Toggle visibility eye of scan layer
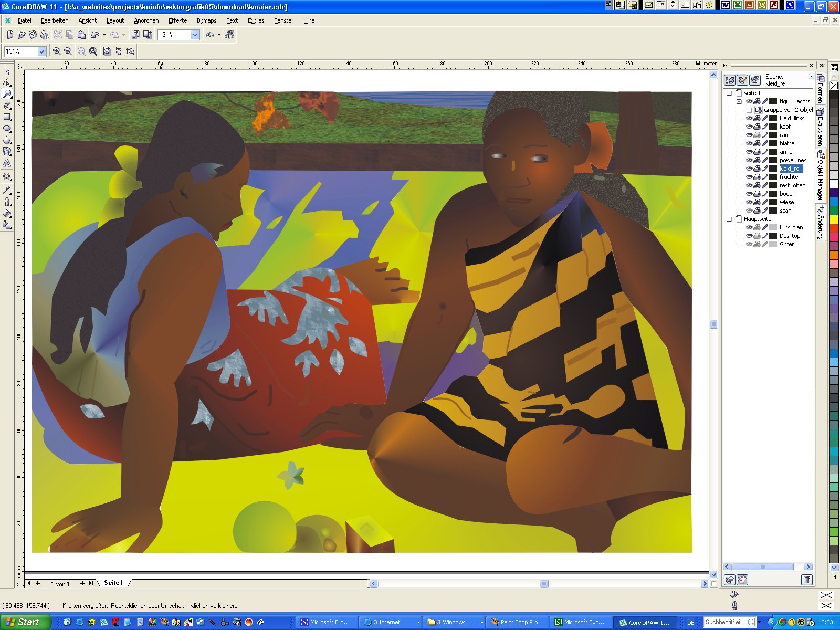The width and height of the screenshot is (840, 630). 749,211
